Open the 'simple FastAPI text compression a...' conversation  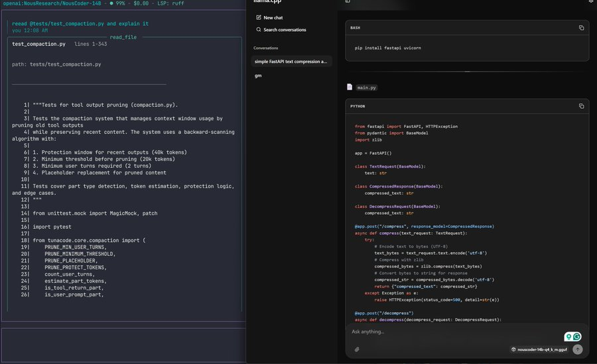click(x=291, y=61)
